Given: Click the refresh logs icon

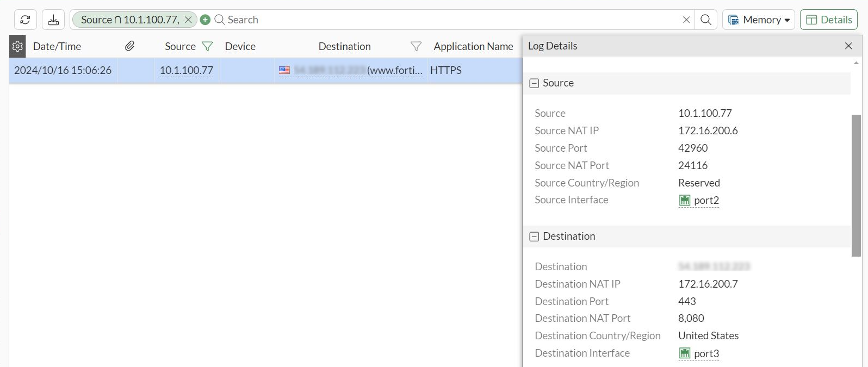Looking at the screenshot, I should pyautogui.click(x=25, y=20).
